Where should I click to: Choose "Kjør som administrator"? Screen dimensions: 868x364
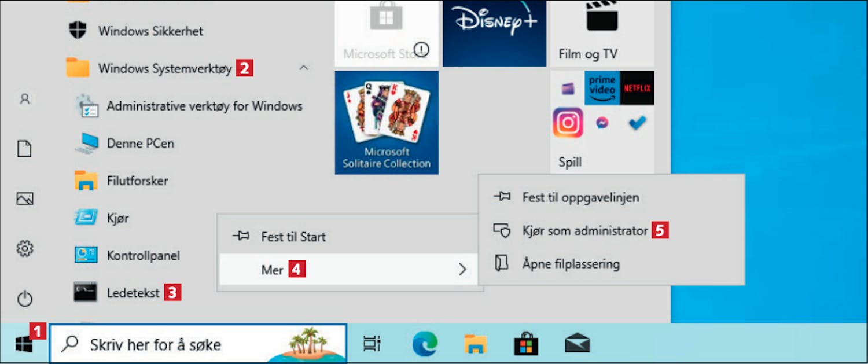pos(612,230)
